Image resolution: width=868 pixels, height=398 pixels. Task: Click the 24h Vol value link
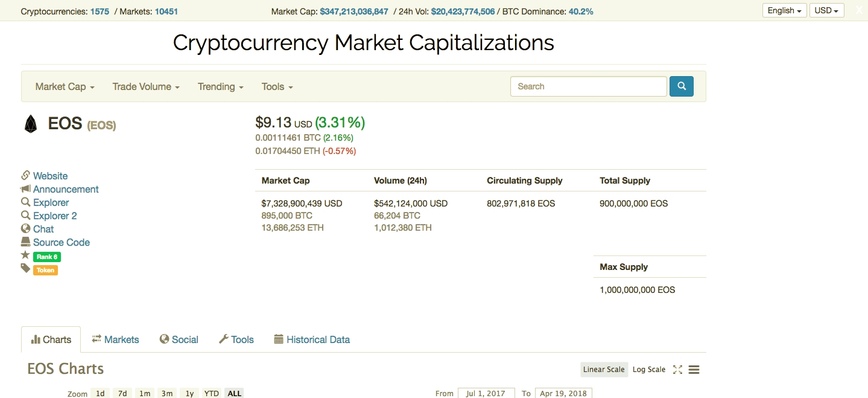click(x=463, y=11)
